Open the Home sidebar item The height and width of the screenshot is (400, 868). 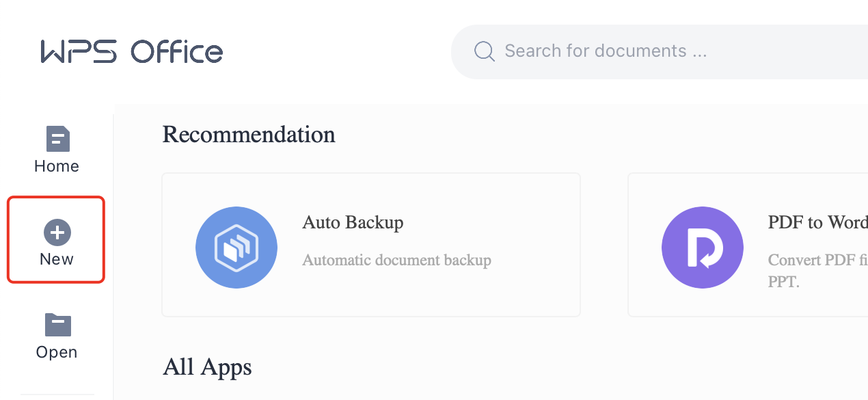click(x=57, y=150)
